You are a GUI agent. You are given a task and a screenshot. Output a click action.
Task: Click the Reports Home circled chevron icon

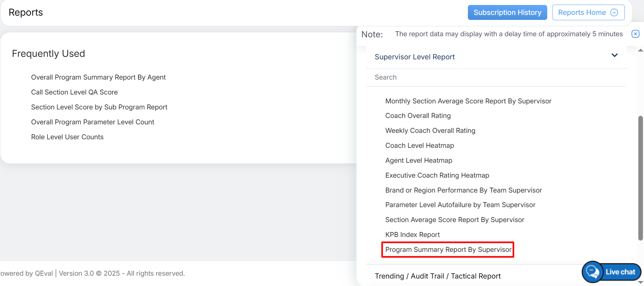[614, 12]
